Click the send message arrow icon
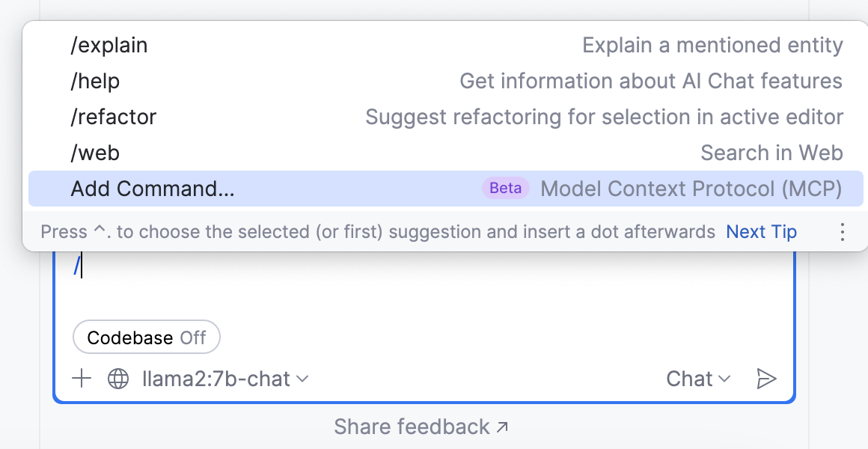Viewport: 868px width, 449px height. click(767, 379)
